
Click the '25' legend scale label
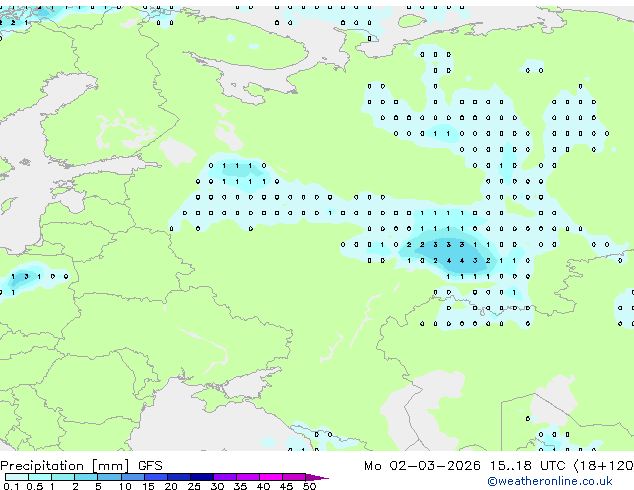194,486
